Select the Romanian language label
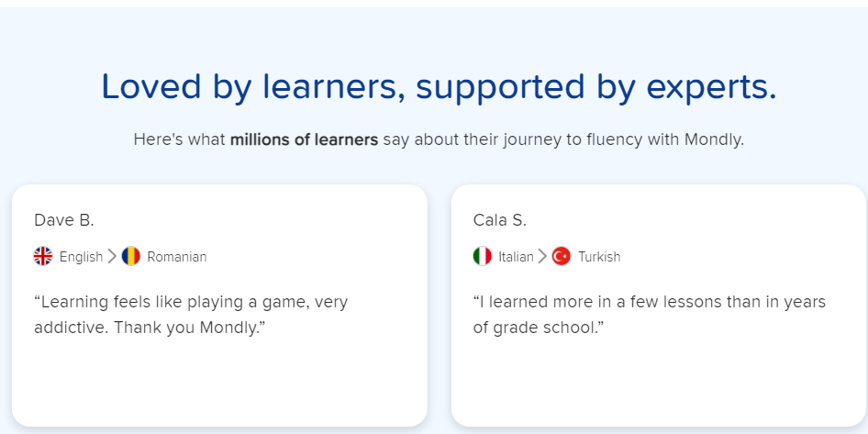868x434 pixels. coord(176,257)
